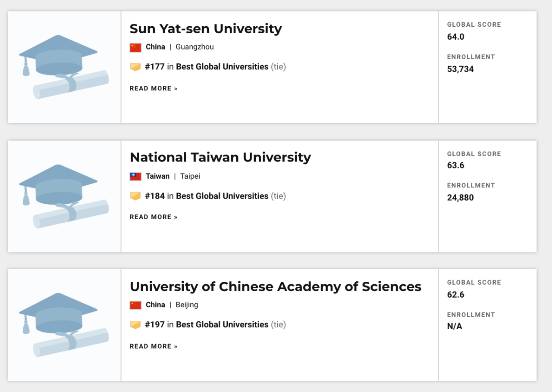Click ranking badge icon next to #177
The height and width of the screenshot is (392, 552).
point(135,67)
